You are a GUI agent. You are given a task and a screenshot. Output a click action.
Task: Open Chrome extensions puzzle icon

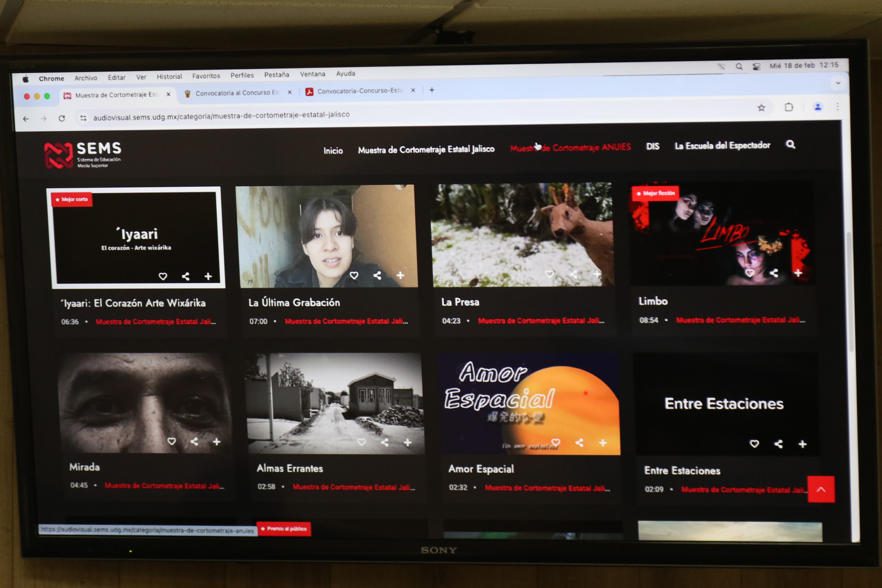[x=789, y=107]
